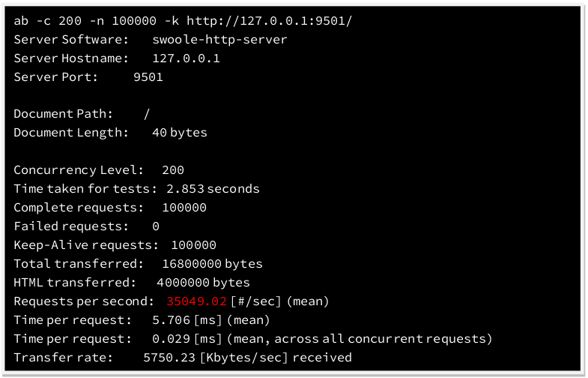Image resolution: width=588 pixels, height=378 pixels.
Task: Click the ab command at line start
Action: coord(21,20)
